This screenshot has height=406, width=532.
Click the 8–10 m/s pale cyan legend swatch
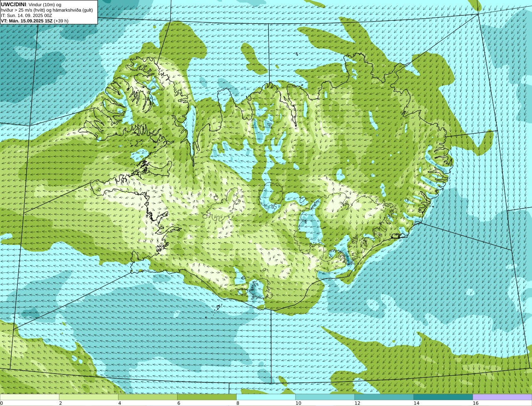click(266, 397)
